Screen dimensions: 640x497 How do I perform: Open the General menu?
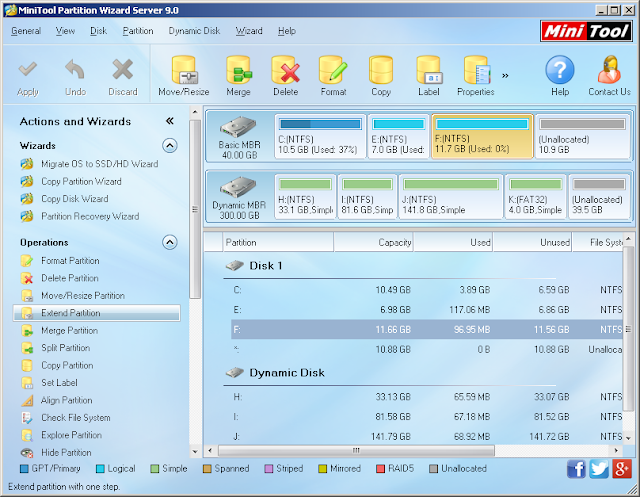click(x=26, y=31)
